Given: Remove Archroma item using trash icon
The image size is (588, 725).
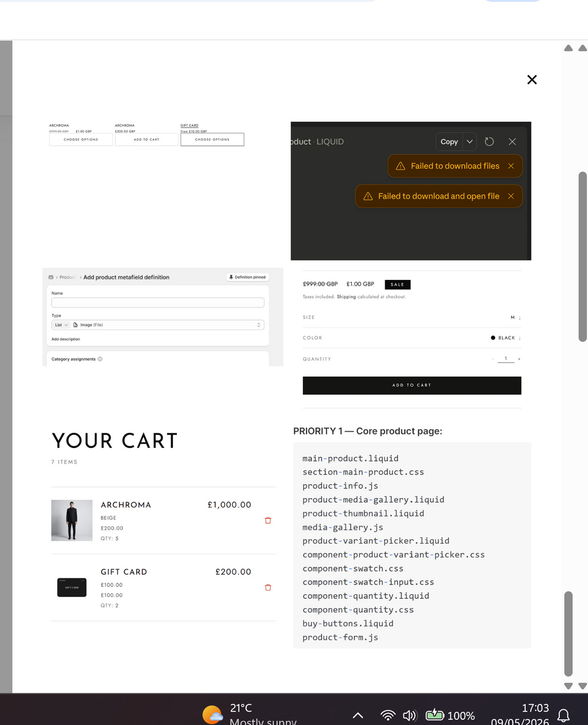Looking at the screenshot, I should (268, 520).
